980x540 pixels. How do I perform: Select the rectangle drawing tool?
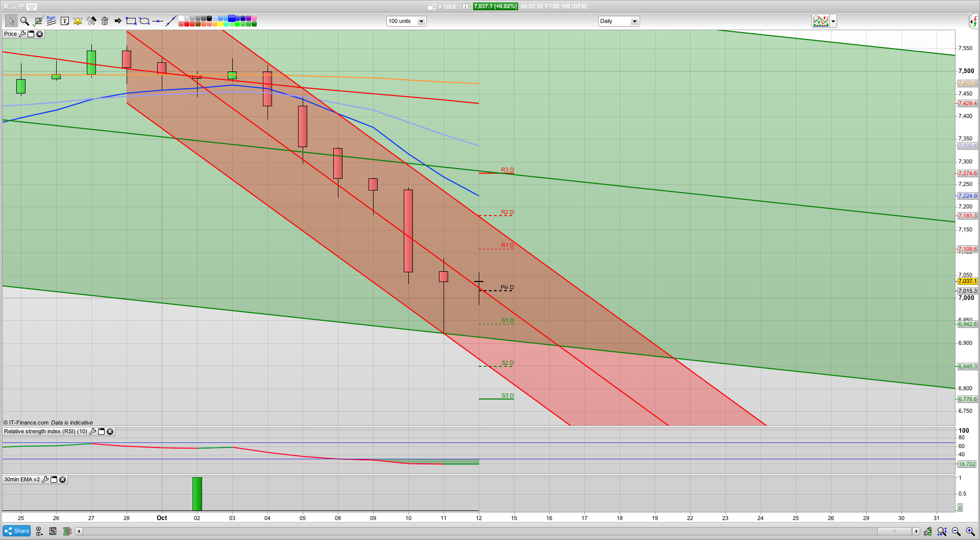(x=131, y=21)
